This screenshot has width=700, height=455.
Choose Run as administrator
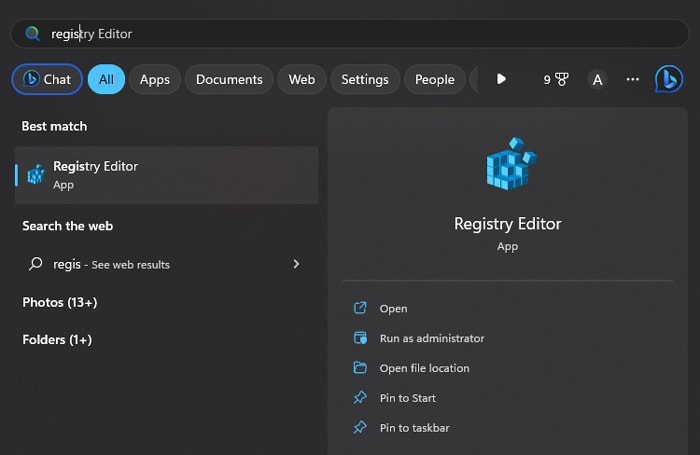point(432,338)
